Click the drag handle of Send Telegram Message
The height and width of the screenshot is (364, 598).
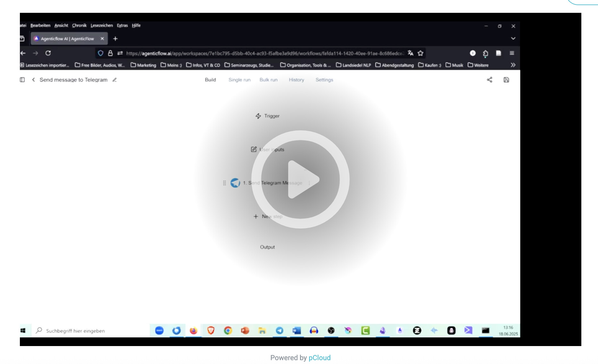224,183
